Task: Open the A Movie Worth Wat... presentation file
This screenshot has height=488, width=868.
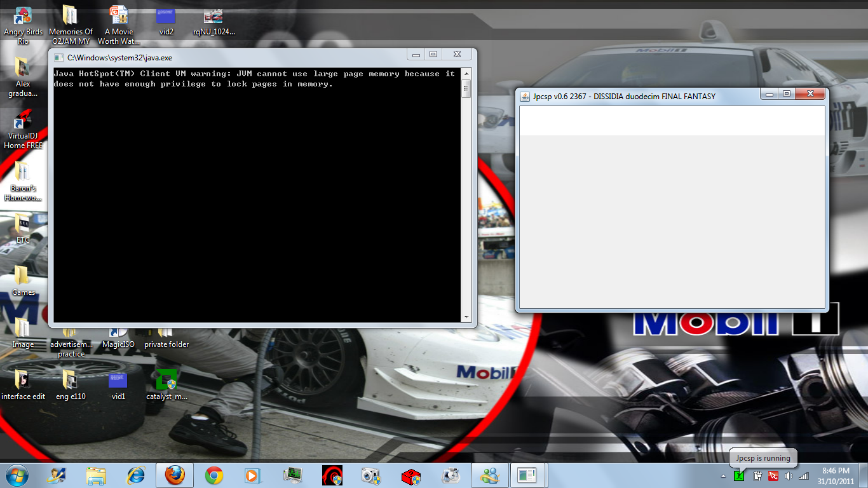Action: coord(118,24)
